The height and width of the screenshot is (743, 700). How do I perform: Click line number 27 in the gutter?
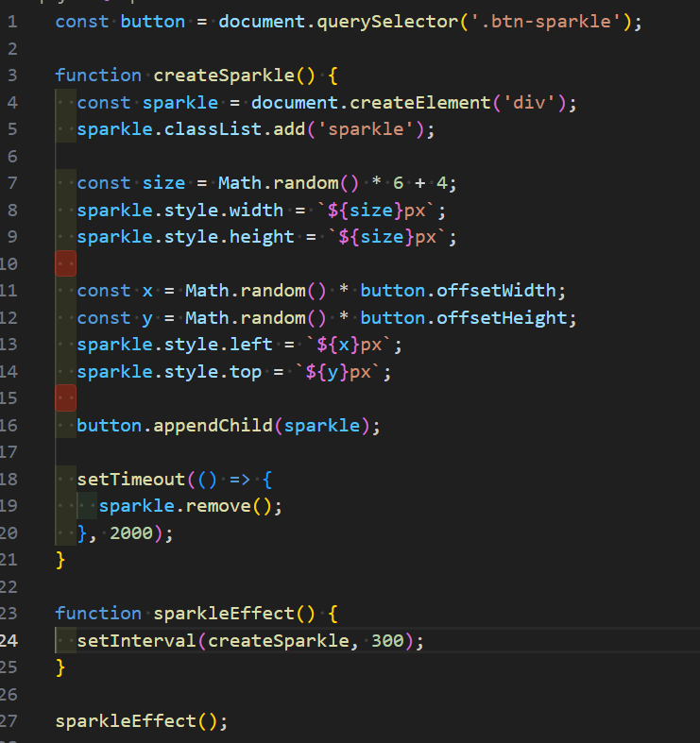[x=9, y=721]
